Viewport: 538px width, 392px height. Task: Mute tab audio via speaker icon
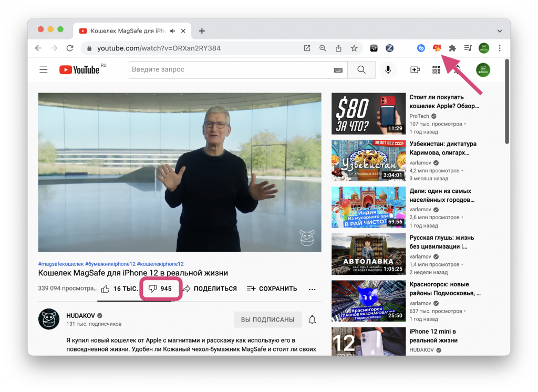172,31
